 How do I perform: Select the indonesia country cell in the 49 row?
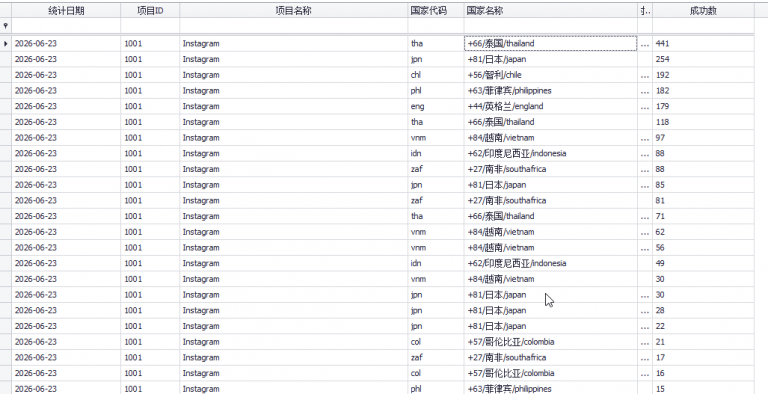(551, 263)
